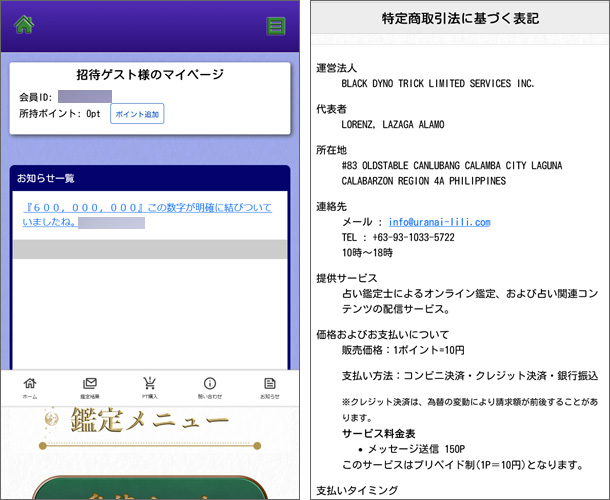
Task: Tap the PT購入 shopping cart icon
Action: [150, 387]
